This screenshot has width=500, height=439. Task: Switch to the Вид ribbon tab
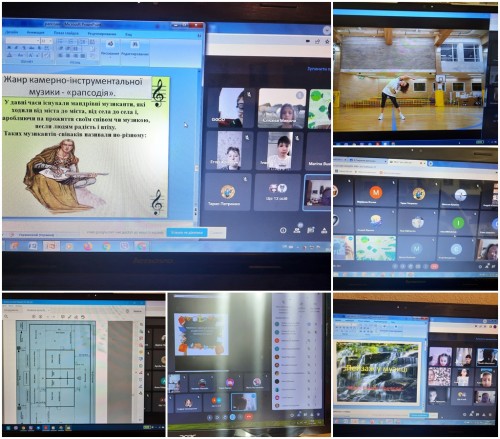coord(128,34)
